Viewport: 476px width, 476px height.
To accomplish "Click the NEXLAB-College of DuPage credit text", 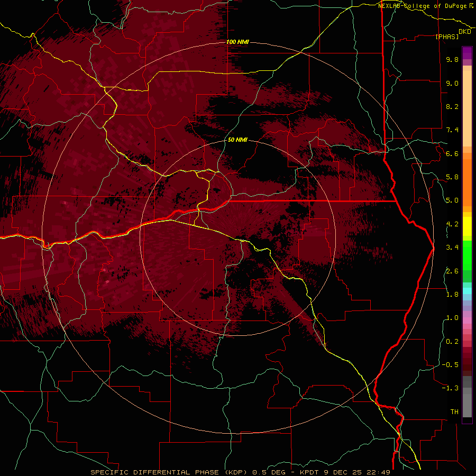I will (x=423, y=6).
